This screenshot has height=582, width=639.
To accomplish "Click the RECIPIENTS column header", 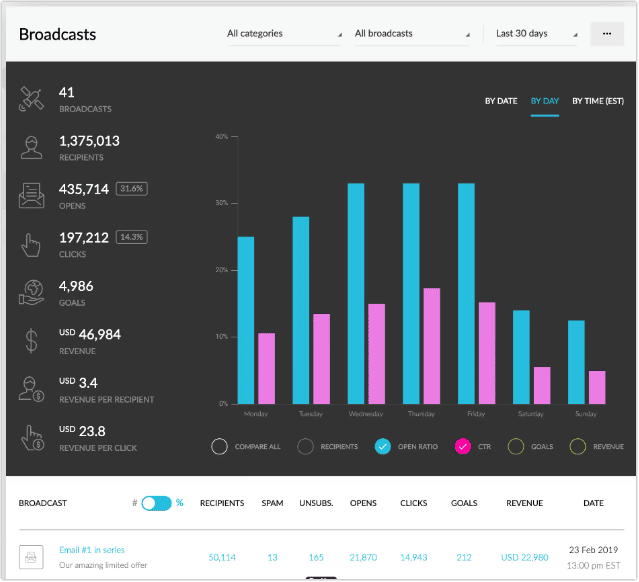I will [222, 503].
